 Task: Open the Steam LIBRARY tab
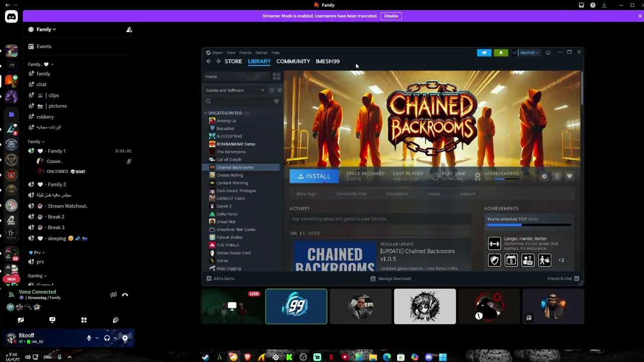[x=259, y=61]
